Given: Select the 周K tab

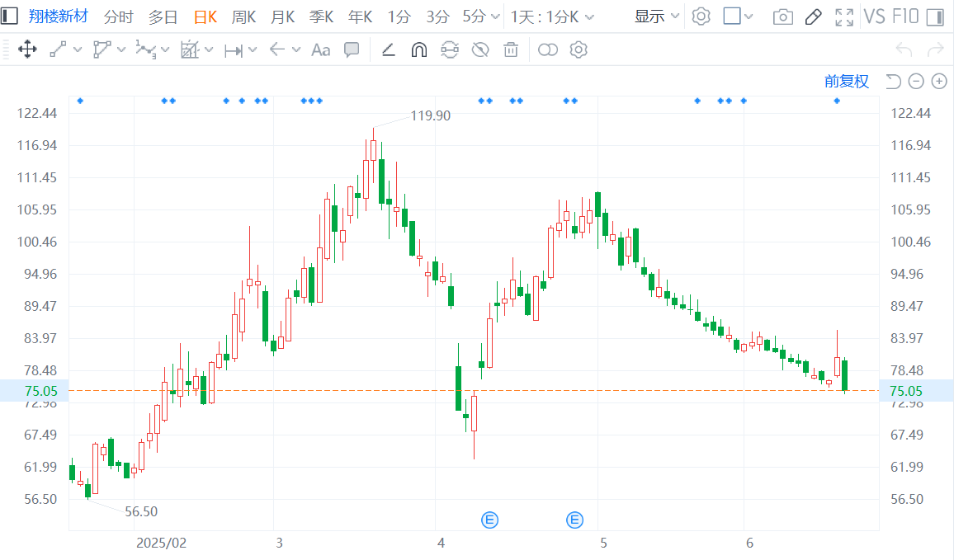Looking at the screenshot, I should pyautogui.click(x=244, y=16).
